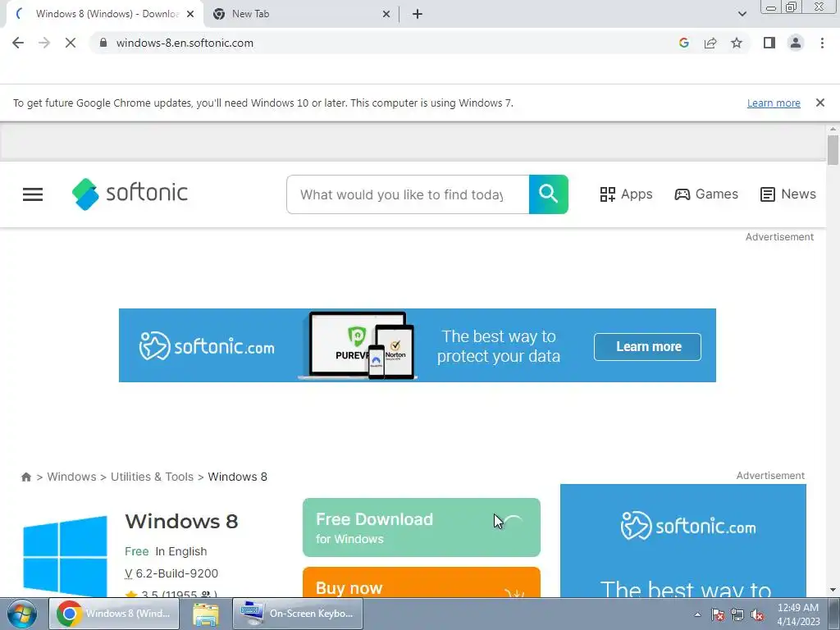Click the Google icon in the address bar
Image resolution: width=840 pixels, height=630 pixels.
[x=683, y=43]
